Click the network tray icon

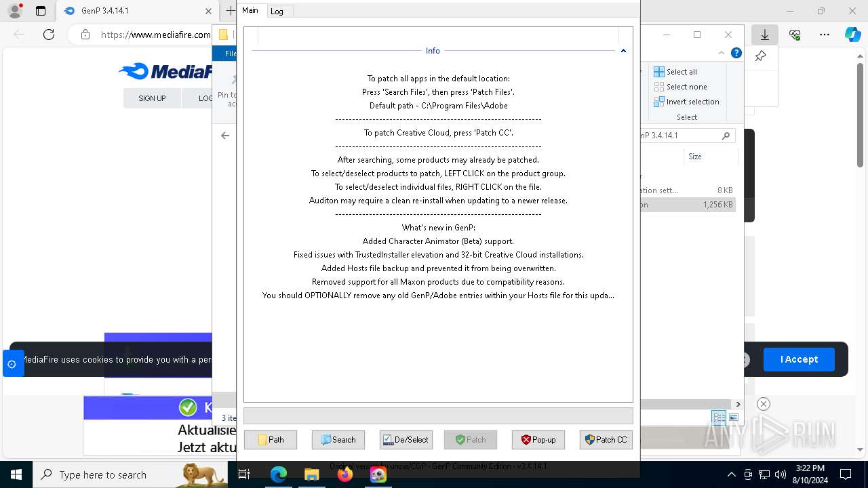(x=764, y=475)
